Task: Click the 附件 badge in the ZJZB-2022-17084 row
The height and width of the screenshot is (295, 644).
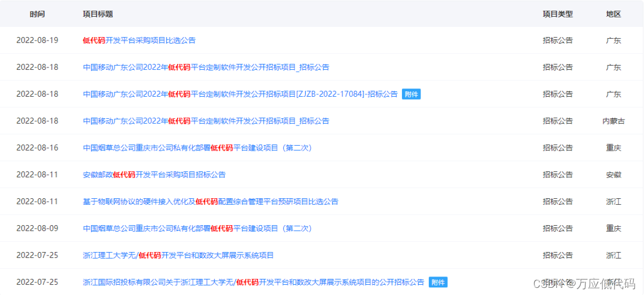Action: point(411,94)
